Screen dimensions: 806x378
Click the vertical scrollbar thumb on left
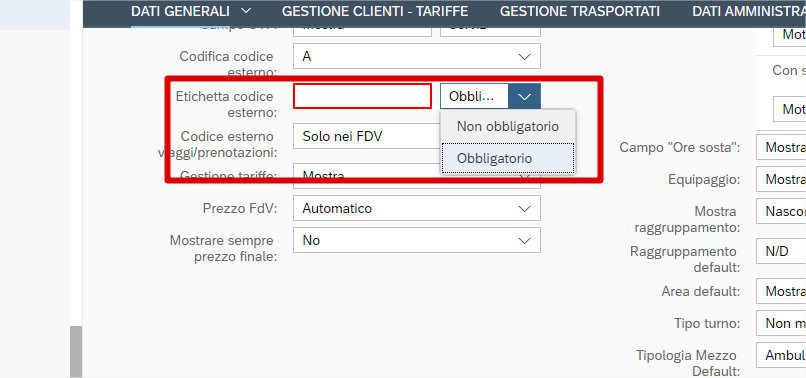76,352
